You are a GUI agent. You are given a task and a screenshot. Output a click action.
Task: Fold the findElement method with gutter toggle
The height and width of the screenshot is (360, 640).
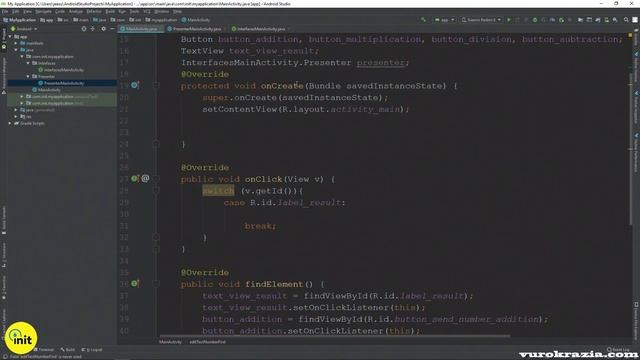click(x=156, y=284)
